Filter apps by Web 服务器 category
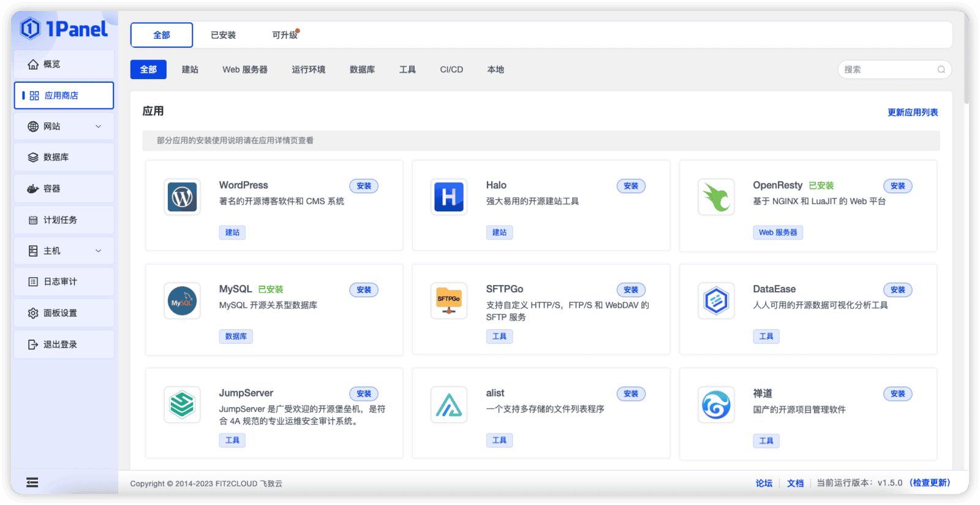Screen dimensions: 980x505 (245, 69)
